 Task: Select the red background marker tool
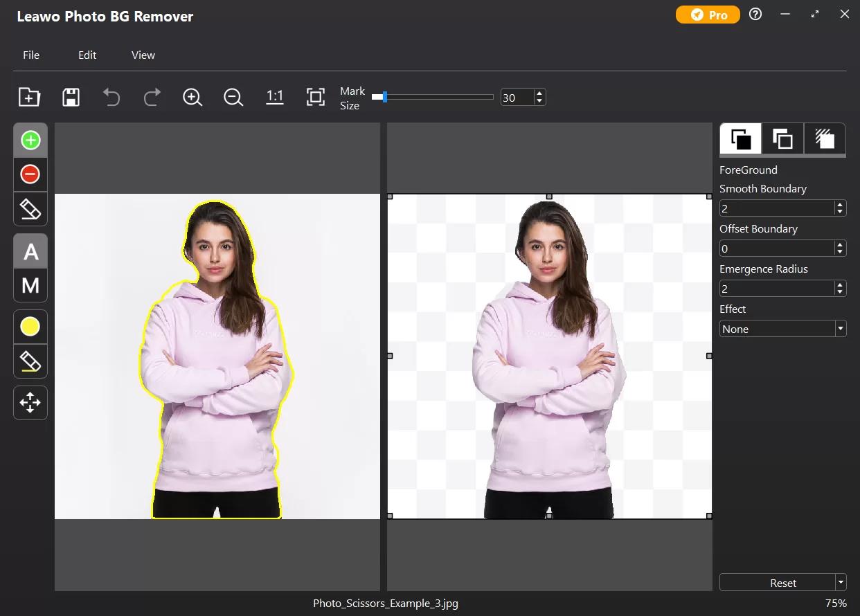(x=30, y=174)
